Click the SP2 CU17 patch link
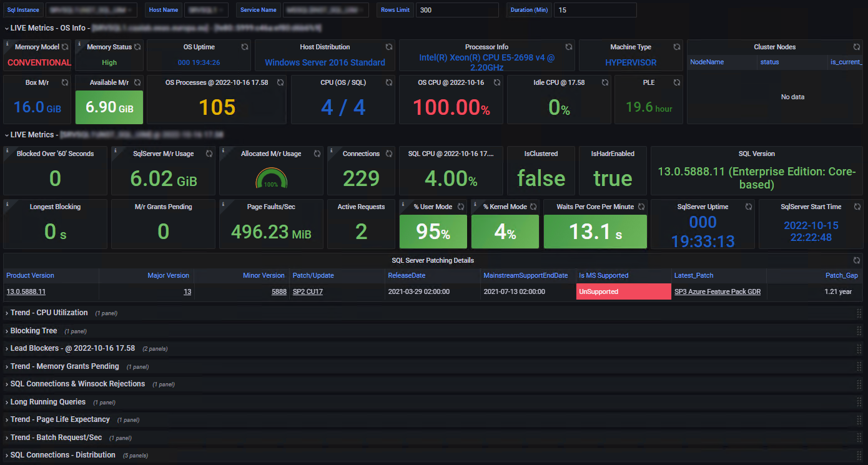This screenshot has width=868, height=465. click(x=307, y=291)
